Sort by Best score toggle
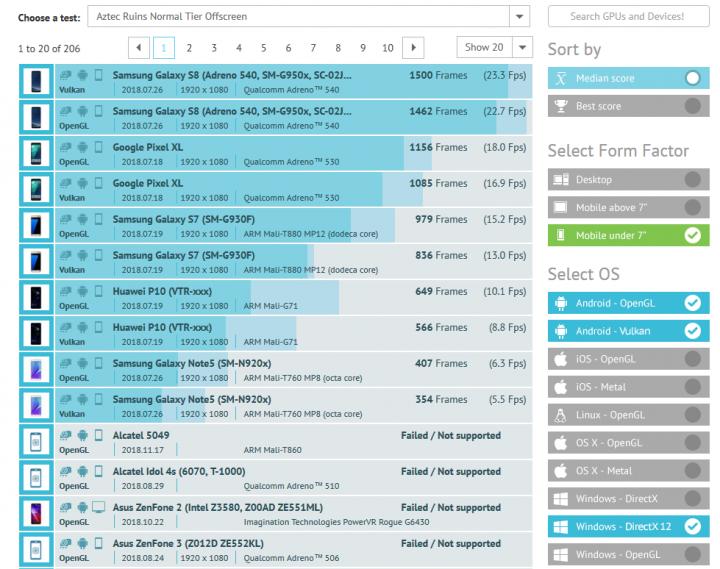The image size is (720, 569). [692, 106]
